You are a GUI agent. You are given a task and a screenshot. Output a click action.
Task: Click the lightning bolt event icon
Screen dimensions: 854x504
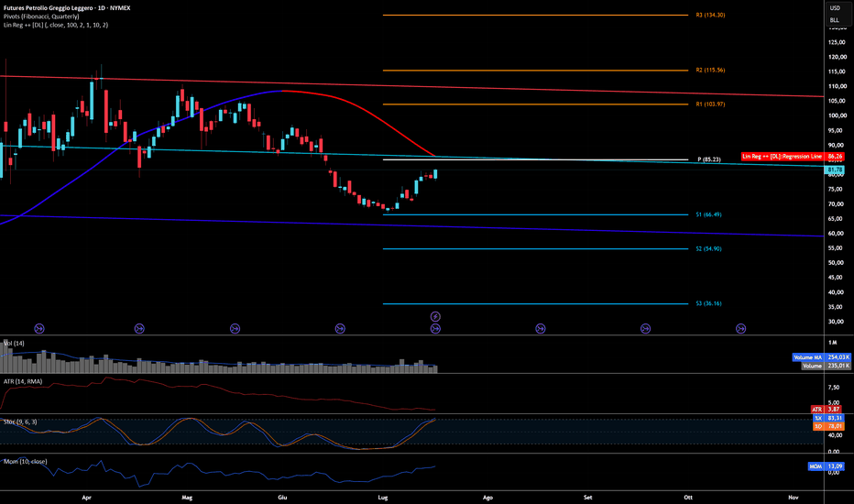pos(435,316)
